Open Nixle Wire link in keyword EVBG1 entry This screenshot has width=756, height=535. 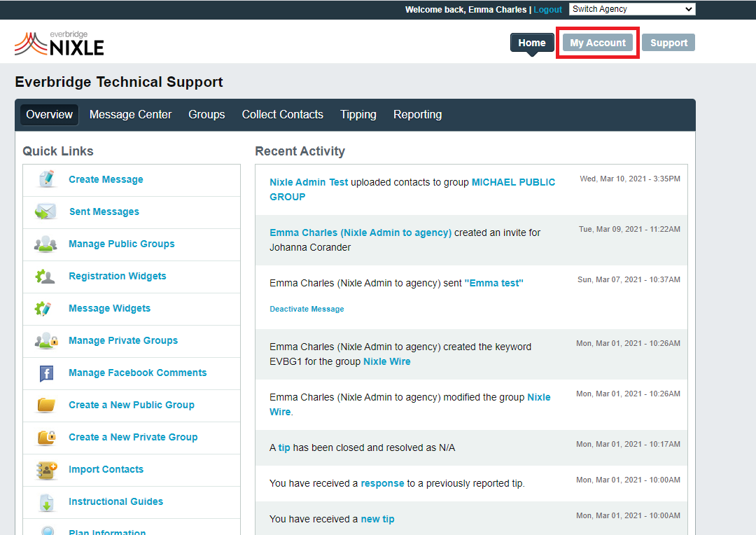(x=386, y=362)
